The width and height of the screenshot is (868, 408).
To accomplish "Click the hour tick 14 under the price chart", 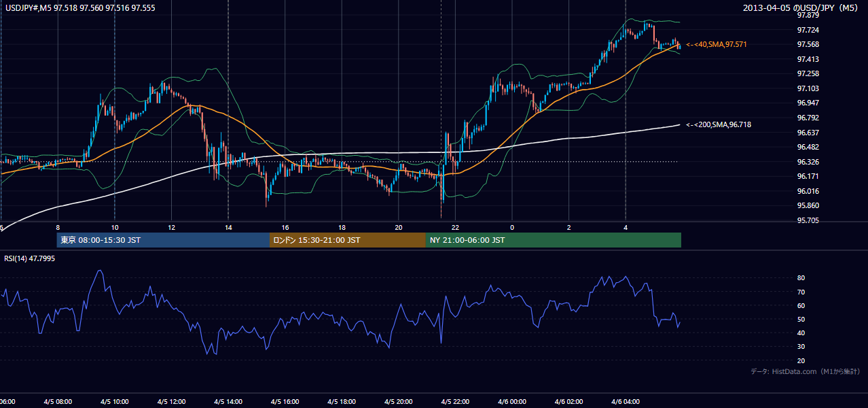I will tap(228, 228).
